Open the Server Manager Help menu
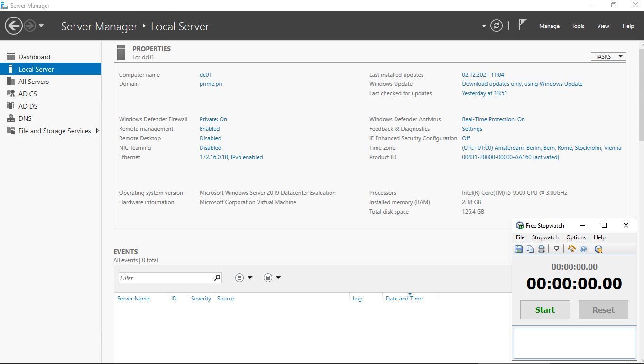Viewport: 644px width, 364px height. [628, 26]
